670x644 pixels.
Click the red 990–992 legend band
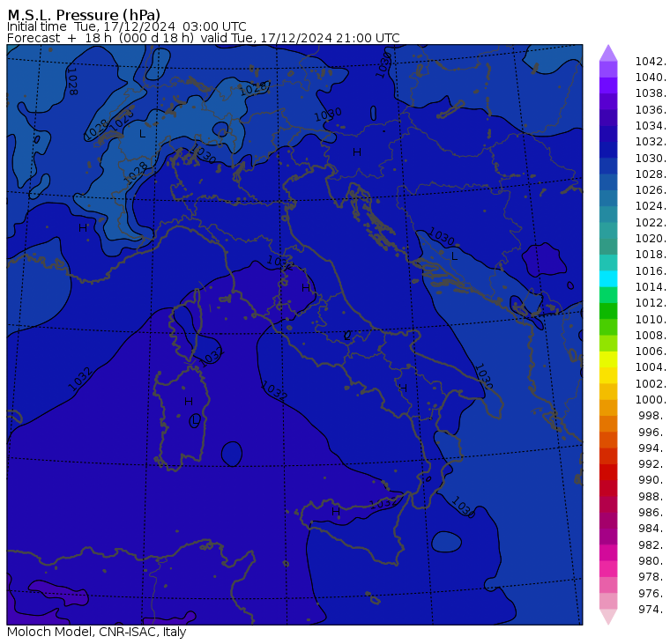point(608,472)
